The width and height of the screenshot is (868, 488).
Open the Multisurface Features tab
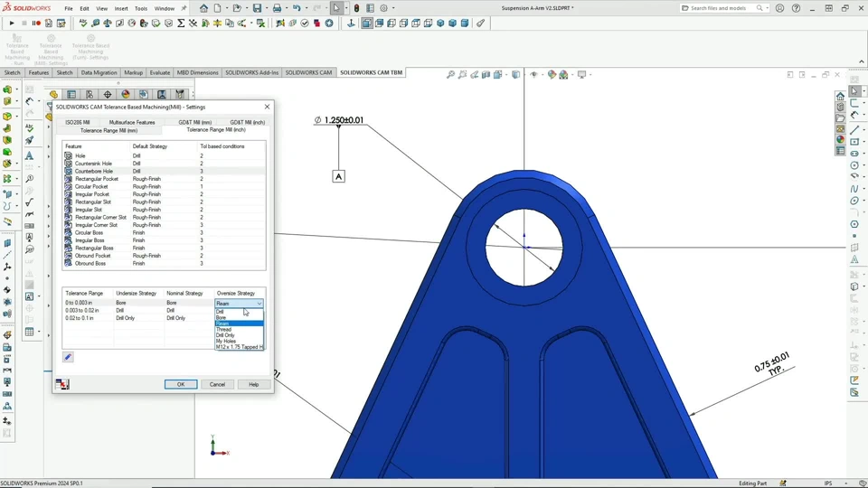[132, 122]
